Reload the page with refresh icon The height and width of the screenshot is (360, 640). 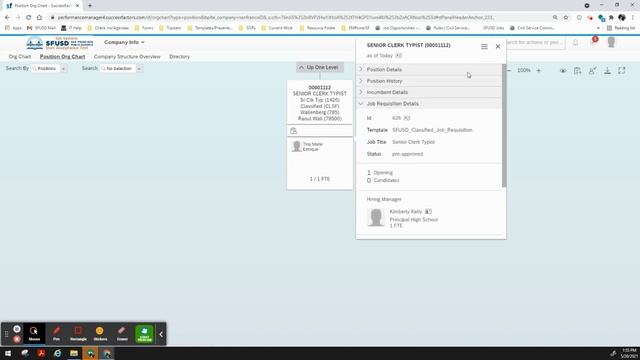(28, 18)
